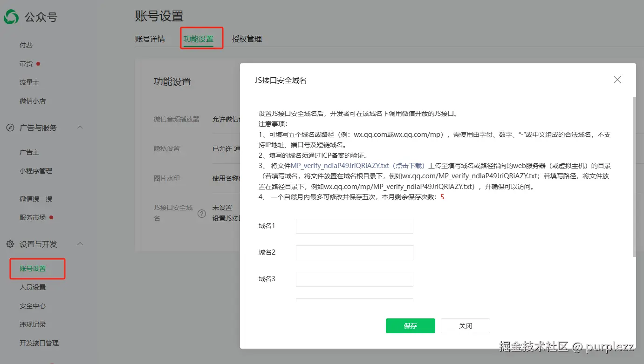
Task: Collapse the 设置与开发 section chevron
Action: (80, 243)
